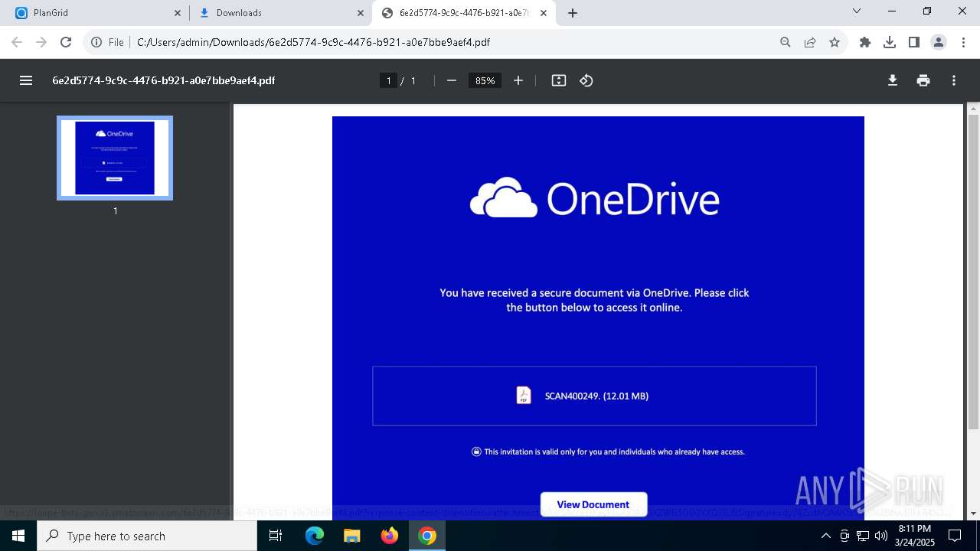
Task: Click the zoom in plus button
Action: [518, 80]
